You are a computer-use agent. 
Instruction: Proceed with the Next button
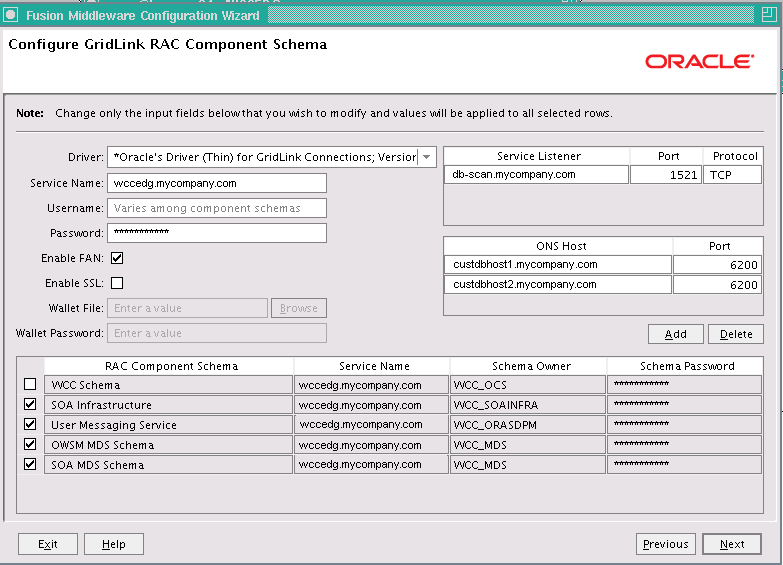click(732, 544)
